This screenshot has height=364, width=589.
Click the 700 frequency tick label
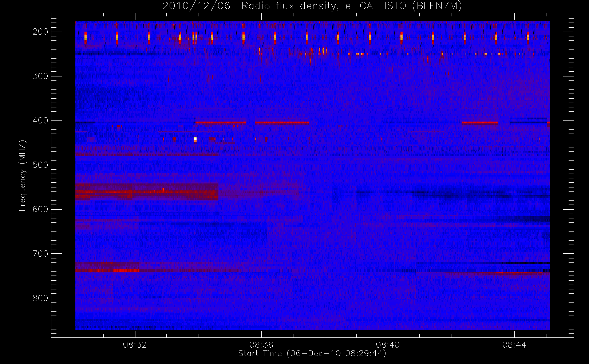(40, 254)
